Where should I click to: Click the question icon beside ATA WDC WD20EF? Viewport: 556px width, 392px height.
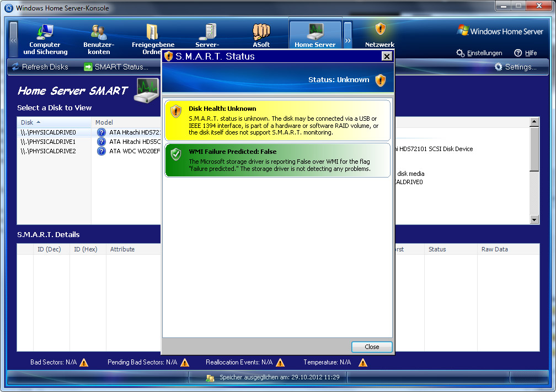101,151
